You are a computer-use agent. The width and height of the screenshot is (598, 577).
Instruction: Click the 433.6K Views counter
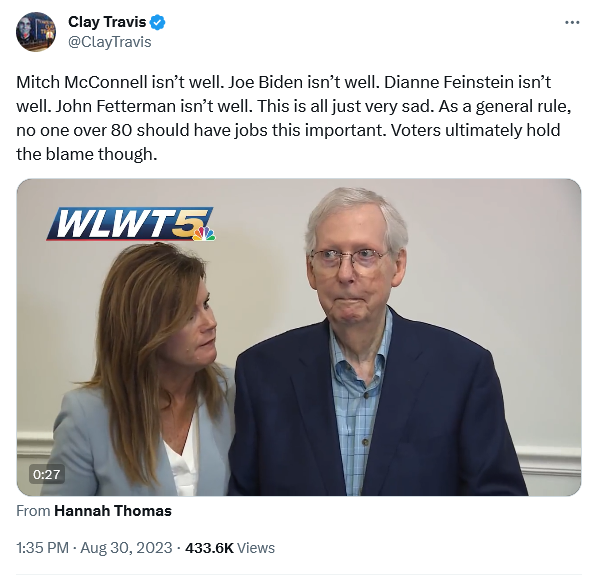click(x=230, y=548)
